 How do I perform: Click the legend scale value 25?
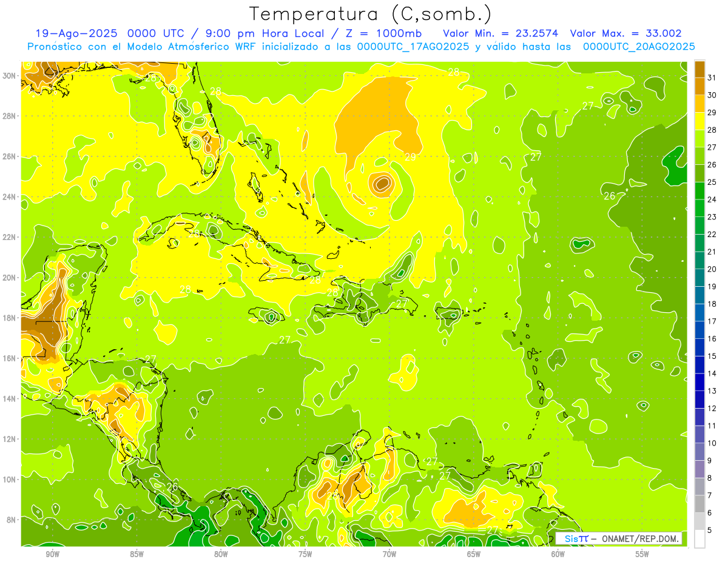tap(712, 182)
